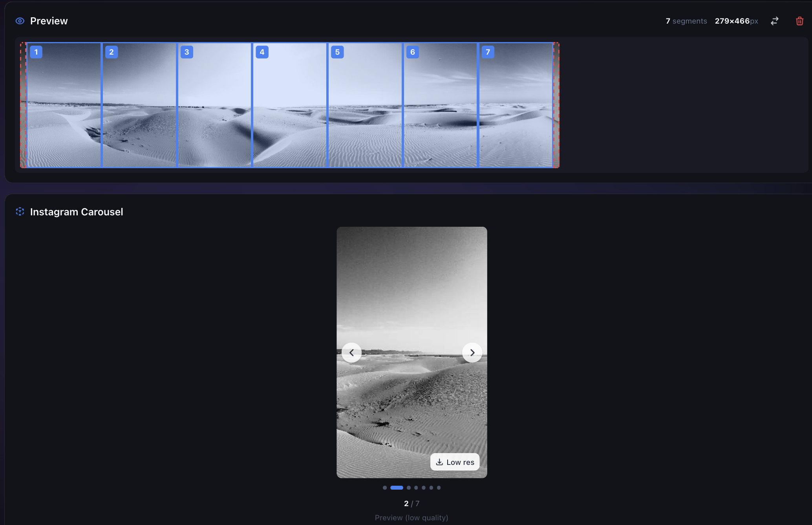Click the red trash icon to delete
This screenshot has width=812, height=525.
[799, 21]
